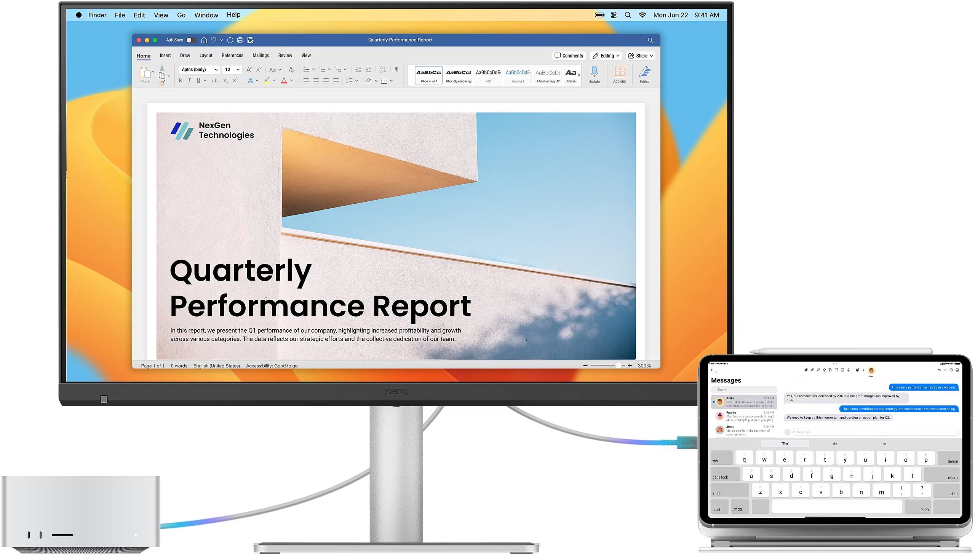Apply the Heading 2 style
The width and height of the screenshot is (975, 560).
click(548, 75)
